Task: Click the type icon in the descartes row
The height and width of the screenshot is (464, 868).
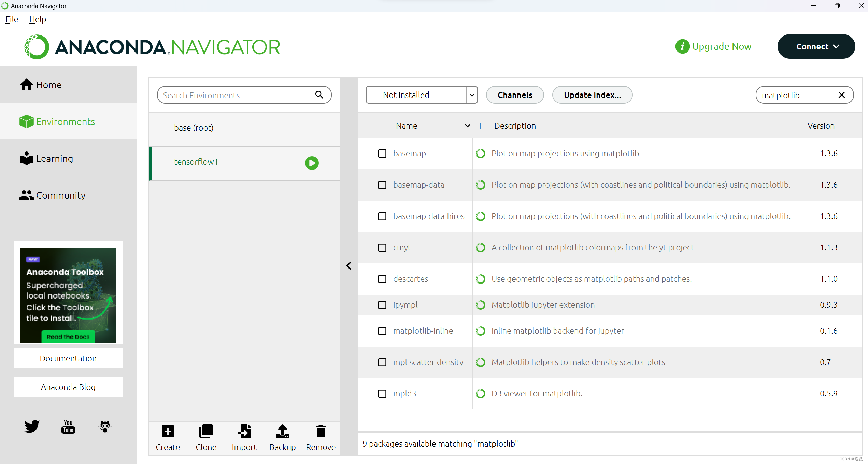Action: click(x=480, y=279)
